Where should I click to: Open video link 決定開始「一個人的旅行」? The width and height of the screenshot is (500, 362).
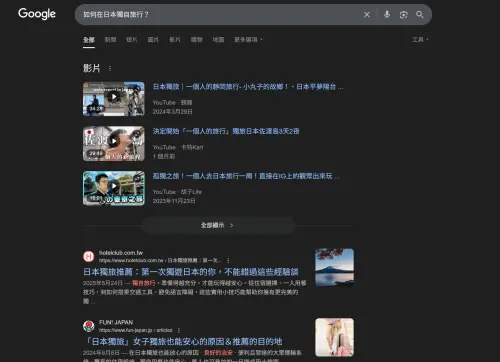point(226,131)
